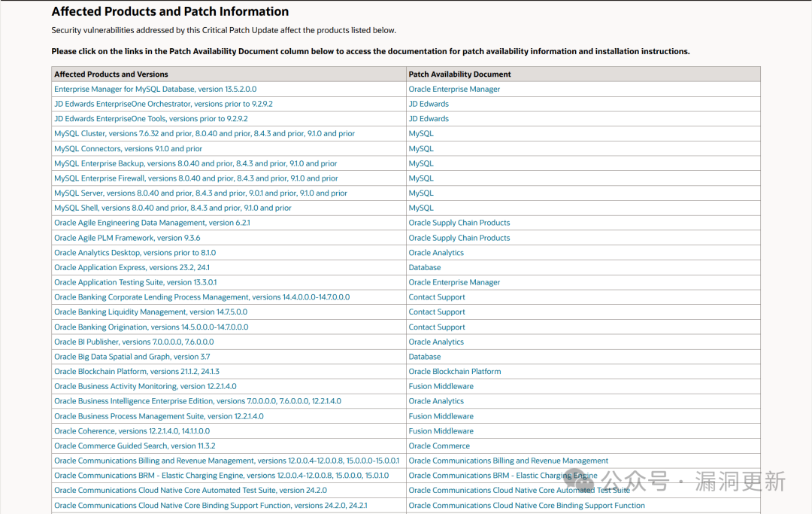The height and width of the screenshot is (514, 812).
Task: Open MySQL patch document for MySQL Cluster row
Action: click(x=421, y=134)
